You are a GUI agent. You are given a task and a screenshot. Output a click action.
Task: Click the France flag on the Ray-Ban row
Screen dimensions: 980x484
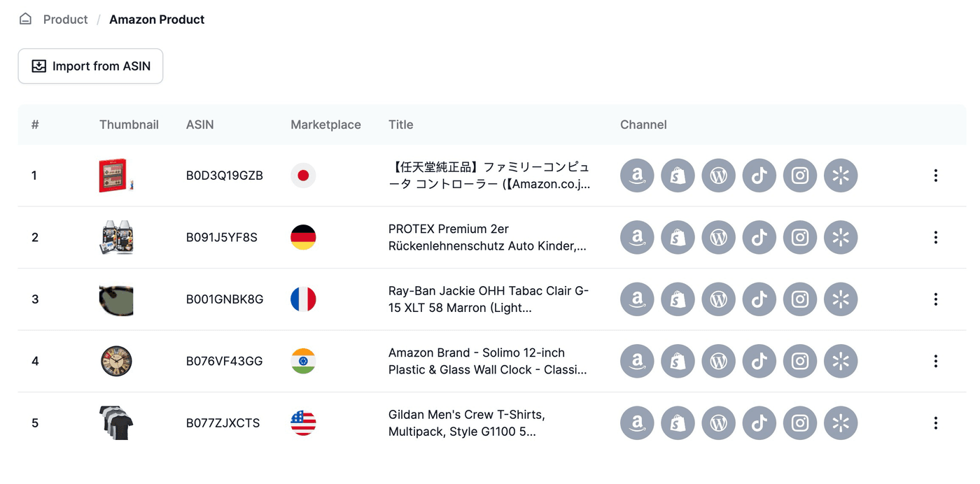pyautogui.click(x=303, y=299)
